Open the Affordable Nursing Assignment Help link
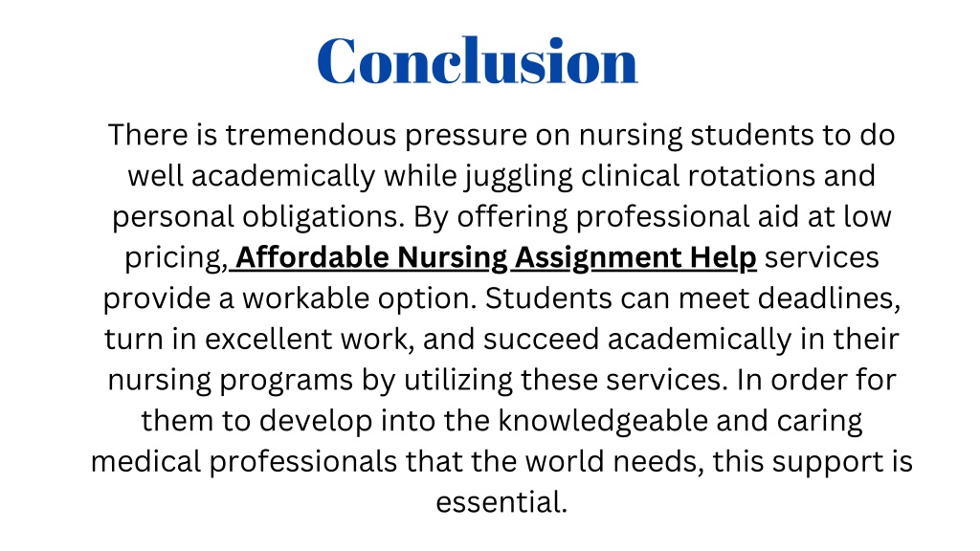Viewport: 980px width, 551px height. click(496, 257)
